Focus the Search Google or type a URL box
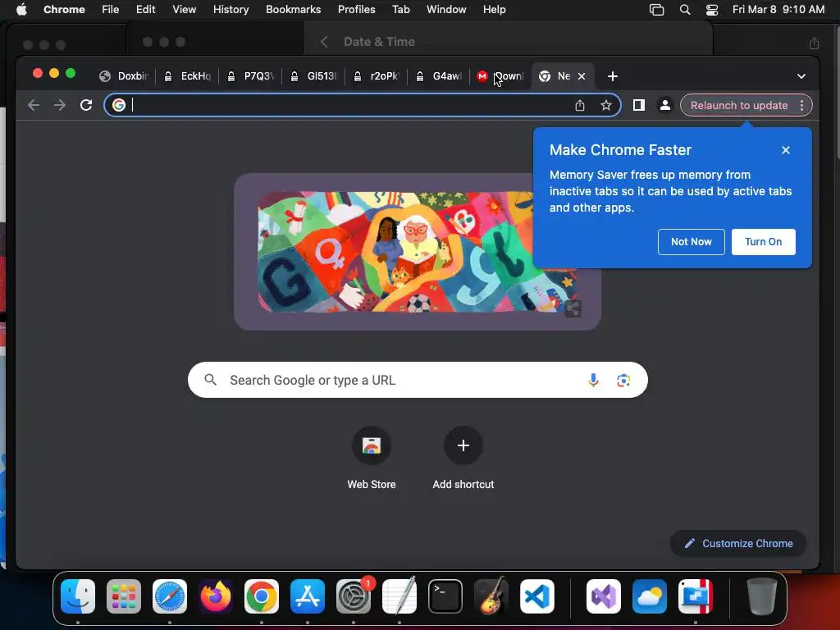The image size is (840, 630). pyautogui.click(x=418, y=380)
